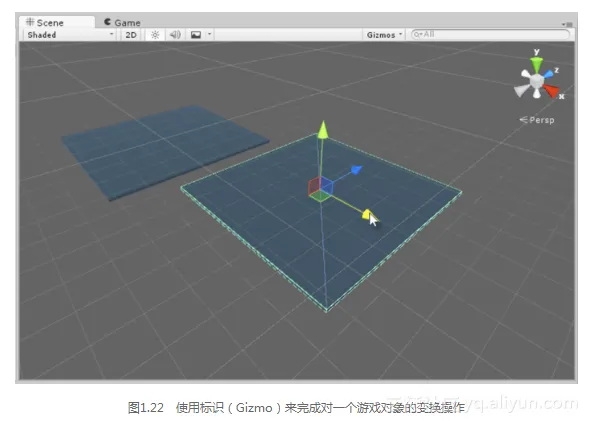Click green Y-axis cone on orientation gizmo
The width and height of the screenshot is (589, 424).
coord(536,64)
